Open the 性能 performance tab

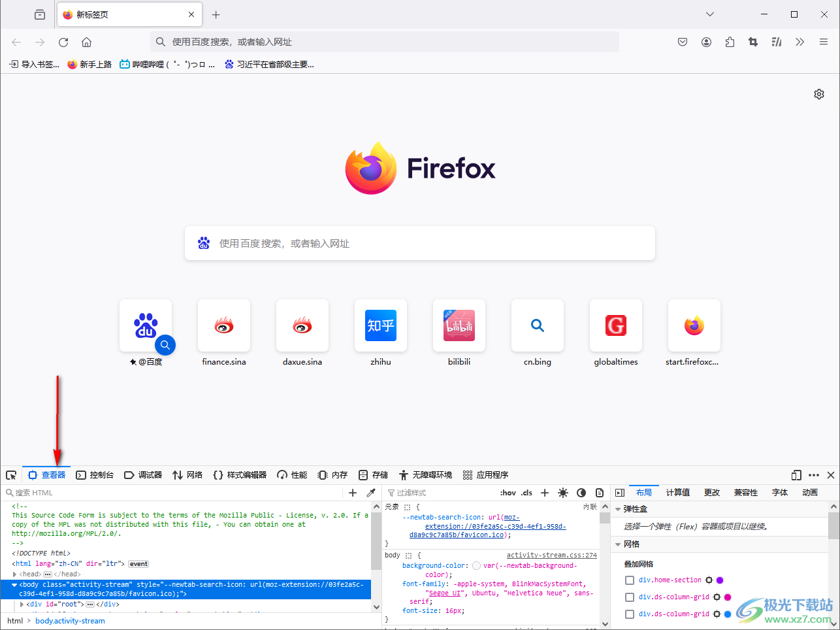pos(292,475)
